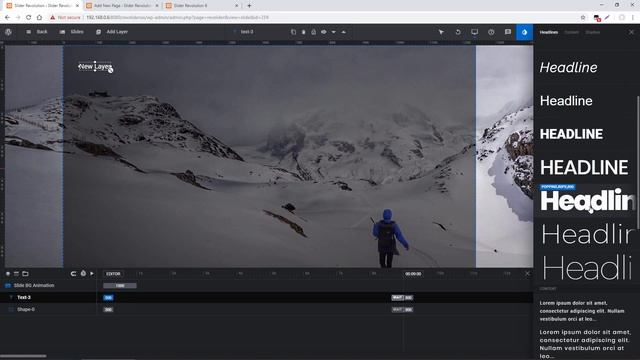This screenshot has width=640, height=360.
Task: Open the help question mark icon
Action: (491, 32)
